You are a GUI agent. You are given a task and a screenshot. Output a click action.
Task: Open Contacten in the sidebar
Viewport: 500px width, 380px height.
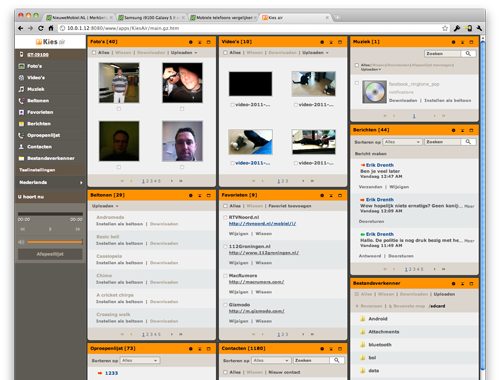click(x=39, y=147)
